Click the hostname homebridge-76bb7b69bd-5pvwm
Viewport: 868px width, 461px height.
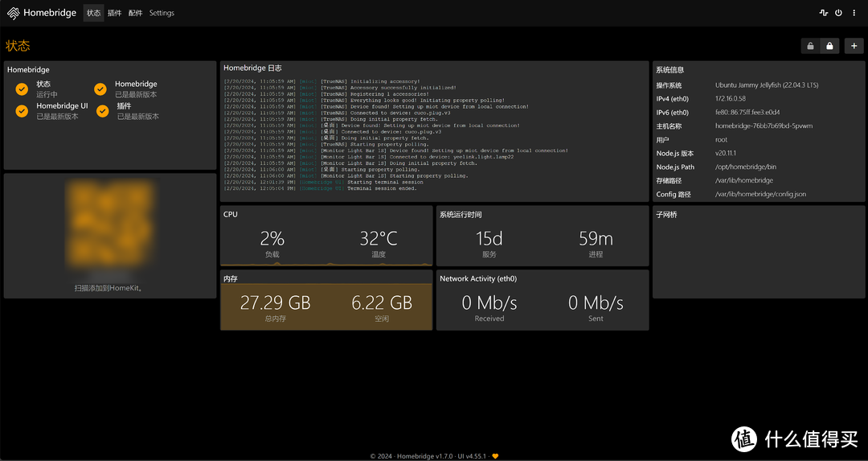coord(764,126)
